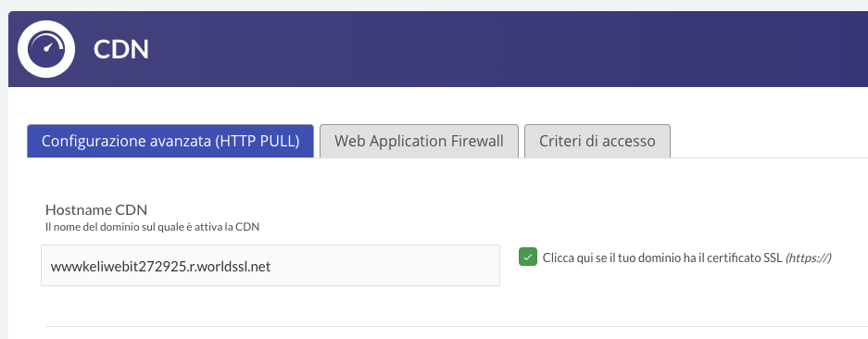Click the CDN page title text

click(121, 49)
